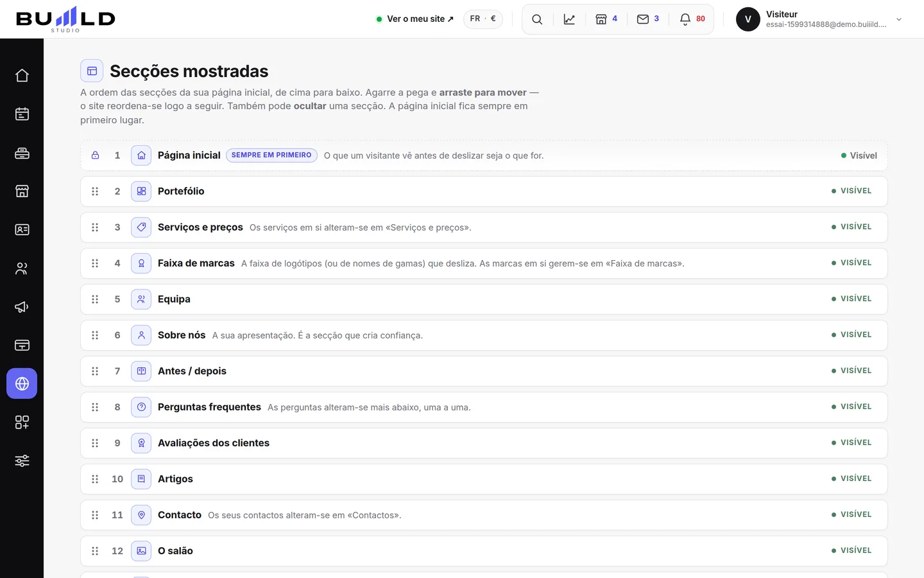Click the Visível status on Página inicial
The image size is (924, 578).
pyautogui.click(x=859, y=155)
